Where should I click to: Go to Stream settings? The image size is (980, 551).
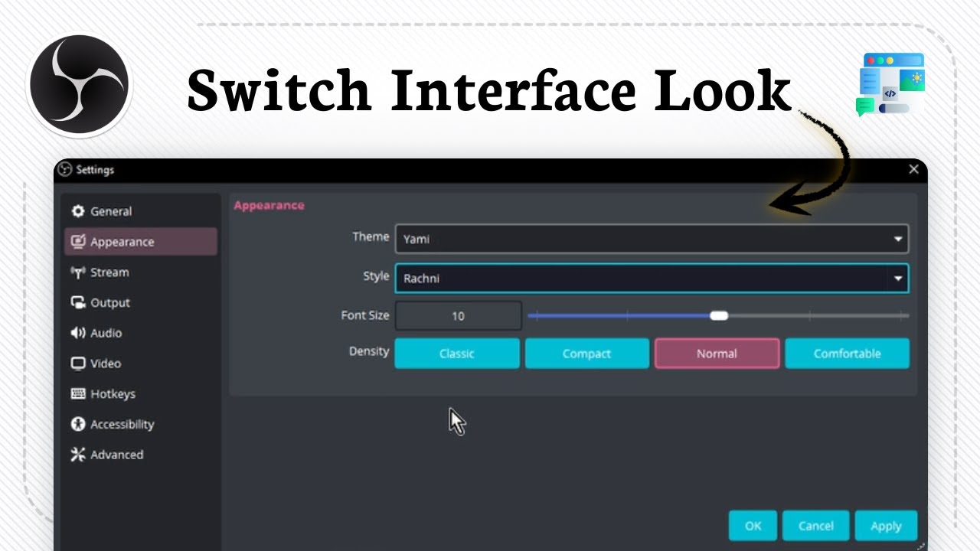(x=141, y=272)
